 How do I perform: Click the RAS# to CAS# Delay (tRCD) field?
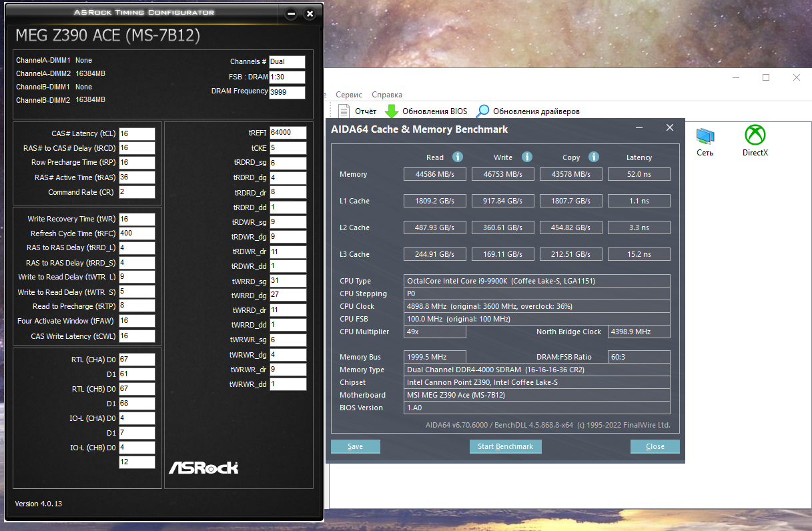pyautogui.click(x=137, y=148)
